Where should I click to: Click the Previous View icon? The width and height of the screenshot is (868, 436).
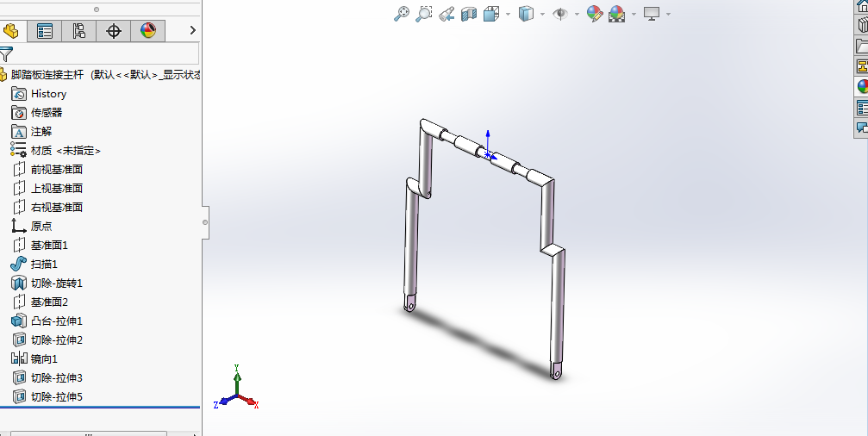click(x=446, y=15)
